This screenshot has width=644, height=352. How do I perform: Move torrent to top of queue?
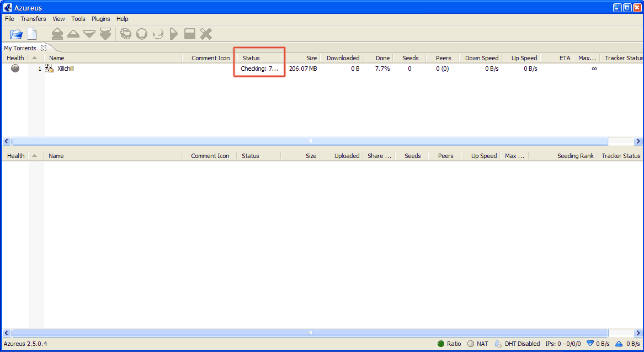coord(57,34)
